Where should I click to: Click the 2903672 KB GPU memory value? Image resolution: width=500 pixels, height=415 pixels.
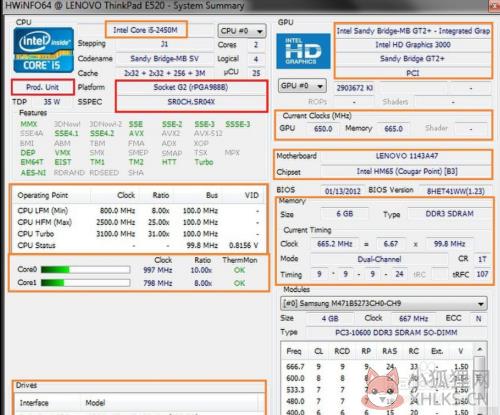(x=355, y=88)
